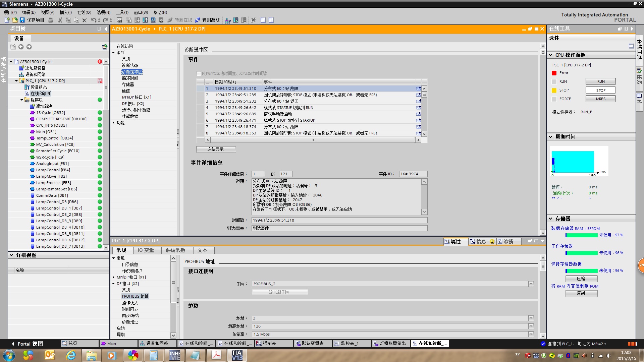This screenshot has height=362, width=644.
Task: Enable PG/PC local time timestamp checkbox
Action: click(199, 74)
